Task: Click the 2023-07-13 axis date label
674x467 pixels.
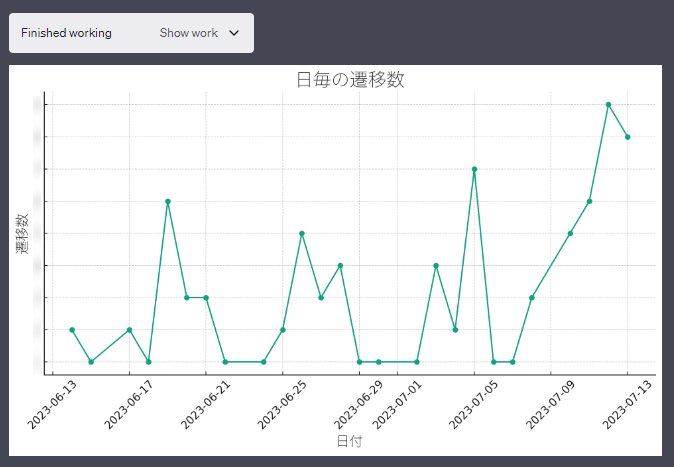Action: point(627,405)
